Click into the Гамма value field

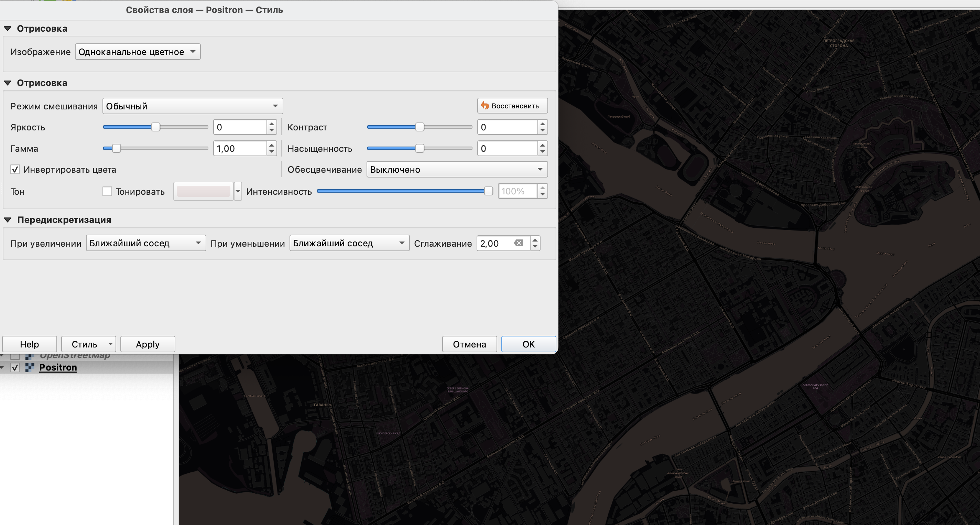coord(240,149)
